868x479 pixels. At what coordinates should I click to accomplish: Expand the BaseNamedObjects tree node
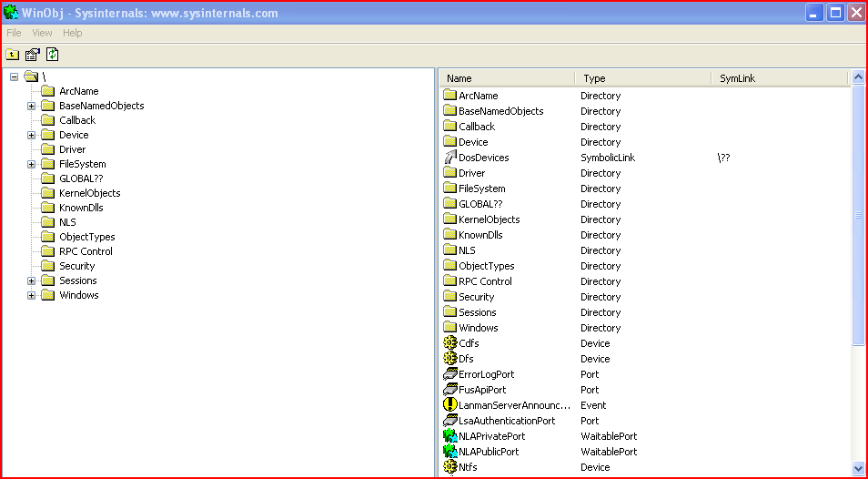pyautogui.click(x=32, y=106)
